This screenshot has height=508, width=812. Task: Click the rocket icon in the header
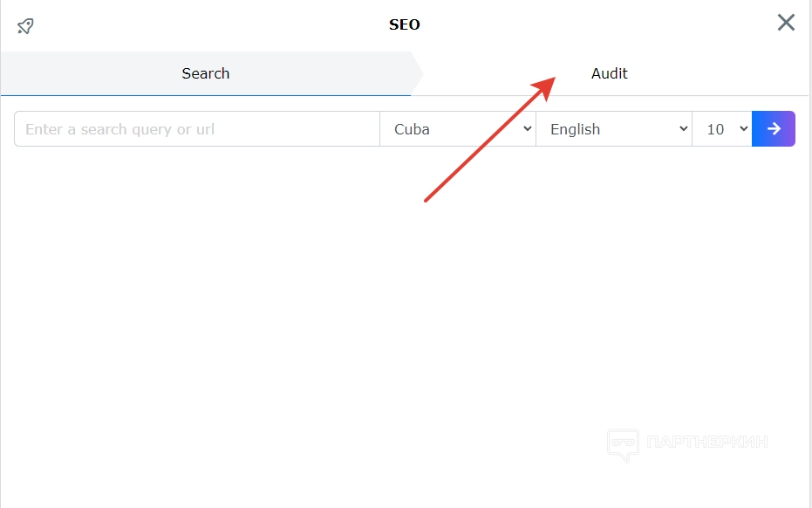click(x=25, y=25)
